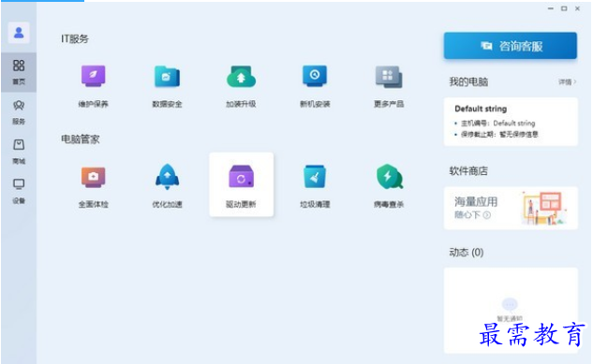The image size is (593, 364).
Task: Switch to the 服务 sidebar tab
Action: click(19, 112)
